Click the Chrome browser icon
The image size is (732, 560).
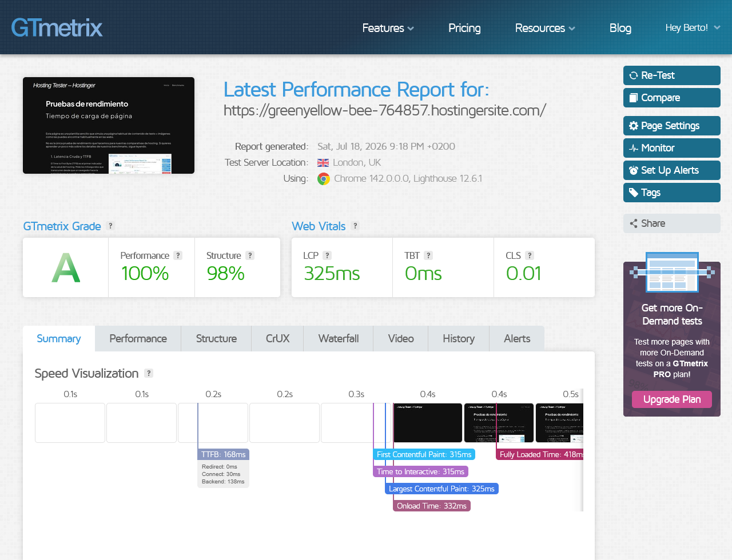coord(324,179)
